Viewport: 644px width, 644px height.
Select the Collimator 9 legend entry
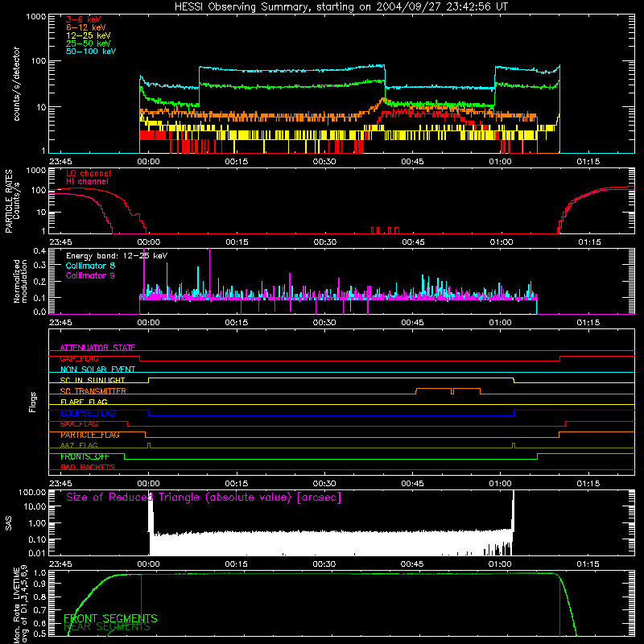[x=90, y=275]
